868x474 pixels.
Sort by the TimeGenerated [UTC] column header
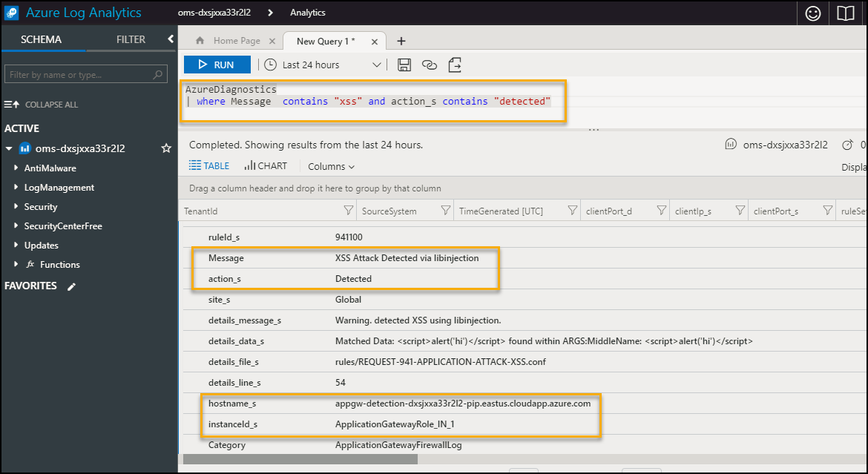501,211
